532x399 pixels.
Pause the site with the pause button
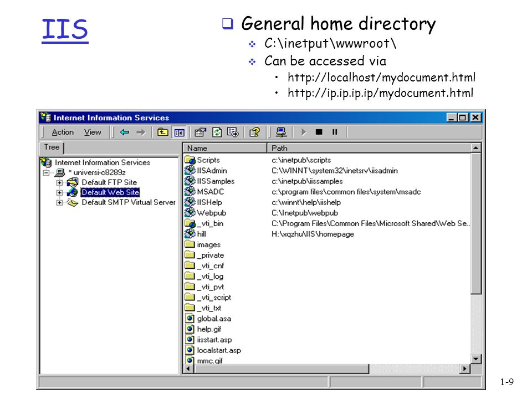point(335,132)
